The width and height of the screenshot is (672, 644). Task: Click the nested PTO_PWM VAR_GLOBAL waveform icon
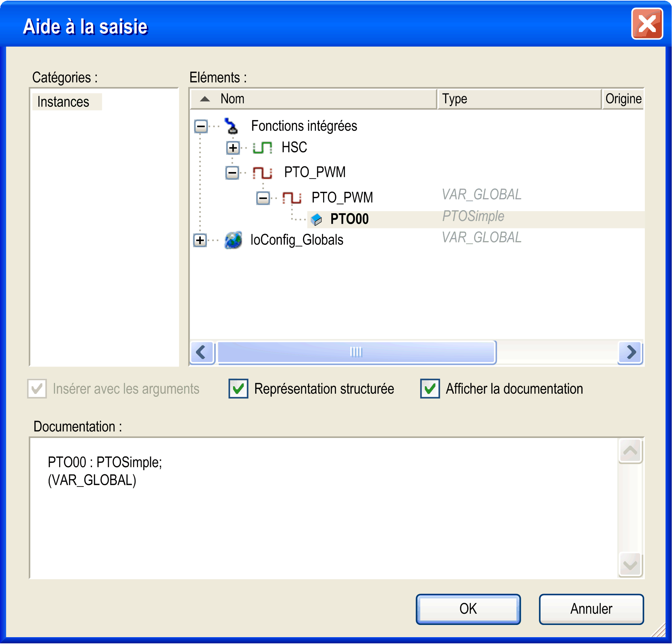292,198
